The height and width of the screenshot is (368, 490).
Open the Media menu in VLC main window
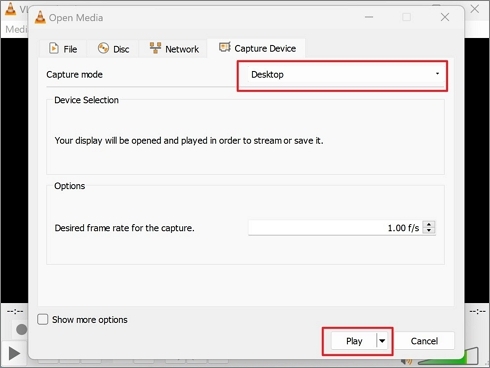point(16,29)
